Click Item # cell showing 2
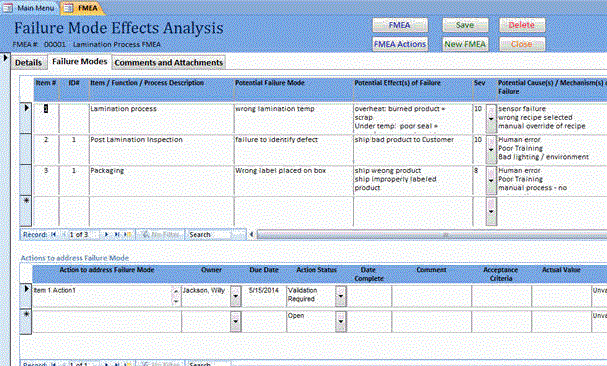 46,149
